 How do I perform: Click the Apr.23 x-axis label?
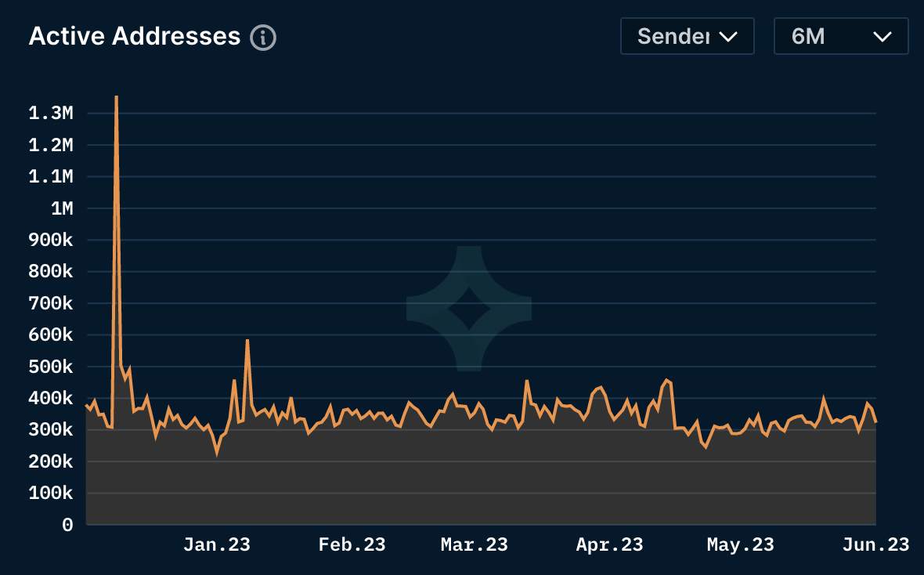[x=609, y=544]
